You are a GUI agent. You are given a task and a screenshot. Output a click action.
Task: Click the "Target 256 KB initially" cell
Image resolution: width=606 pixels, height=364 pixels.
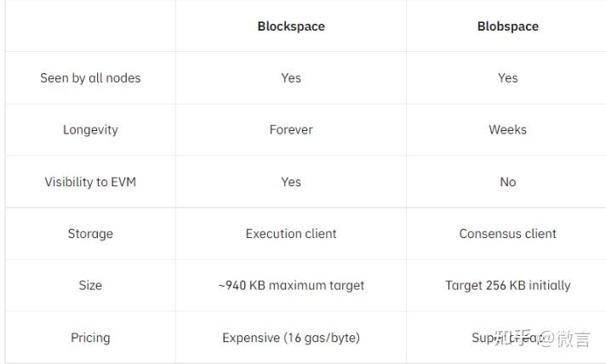(507, 286)
